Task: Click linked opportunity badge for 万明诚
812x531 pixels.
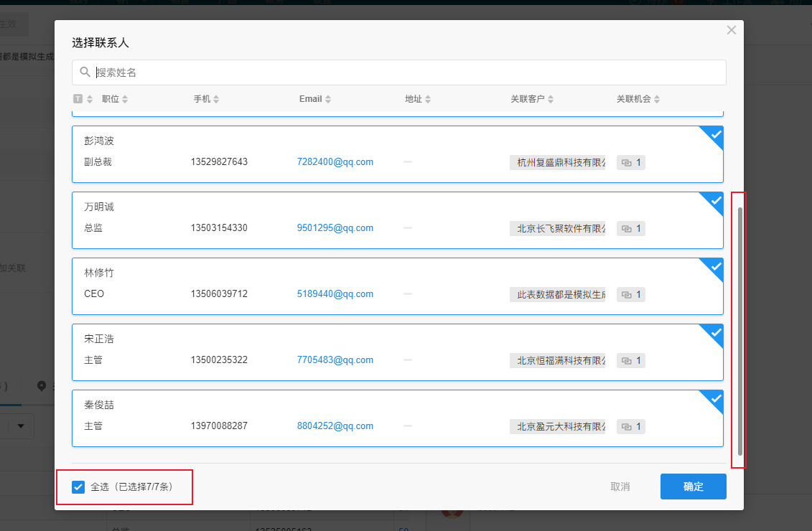Action: [630, 229]
